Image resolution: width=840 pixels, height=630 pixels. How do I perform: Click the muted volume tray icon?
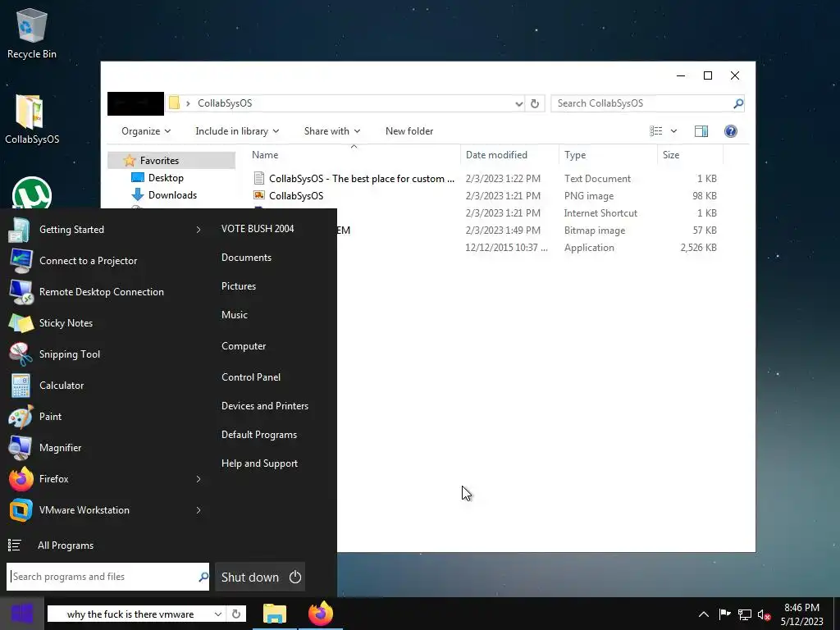pyautogui.click(x=764, y=614)
